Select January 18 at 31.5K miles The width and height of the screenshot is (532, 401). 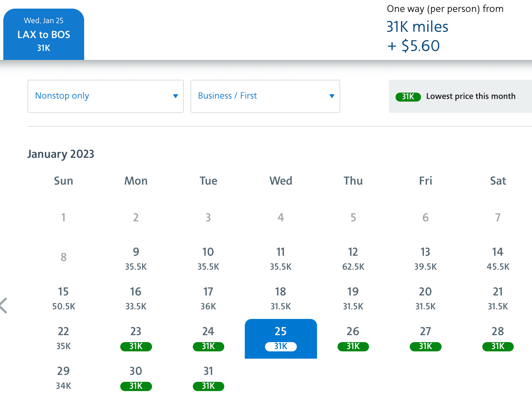click(281, 297)
